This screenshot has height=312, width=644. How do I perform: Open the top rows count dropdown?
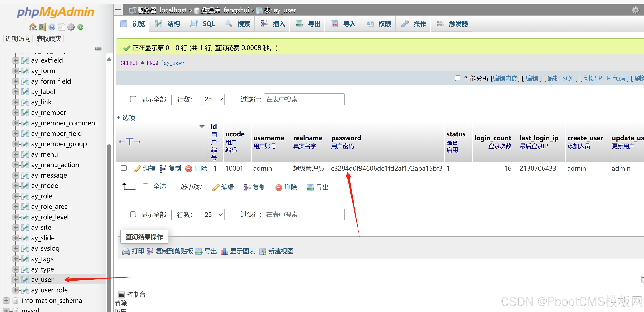(213, 99)
